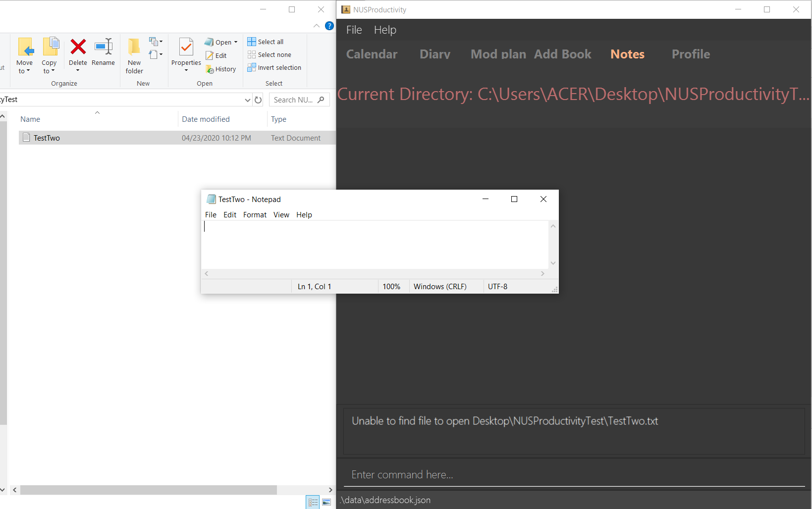Viewport: 812px width, 509px height.
Task: Open NUSProductivity File menu
Action: (x=354, y=30)
